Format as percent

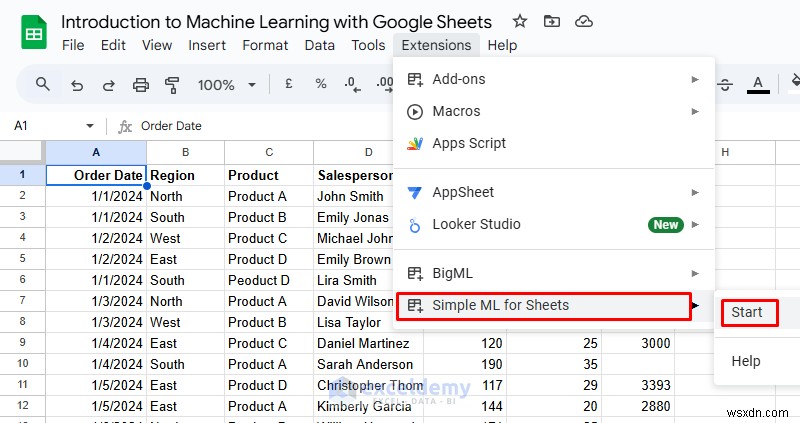(321, 84)
